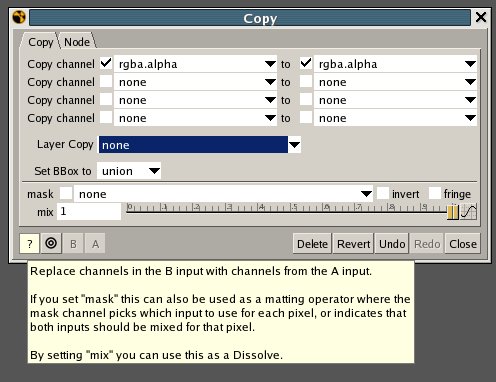This screenshot has width=496, height=382.
Task: Click the Undo button
Action: 392,244
